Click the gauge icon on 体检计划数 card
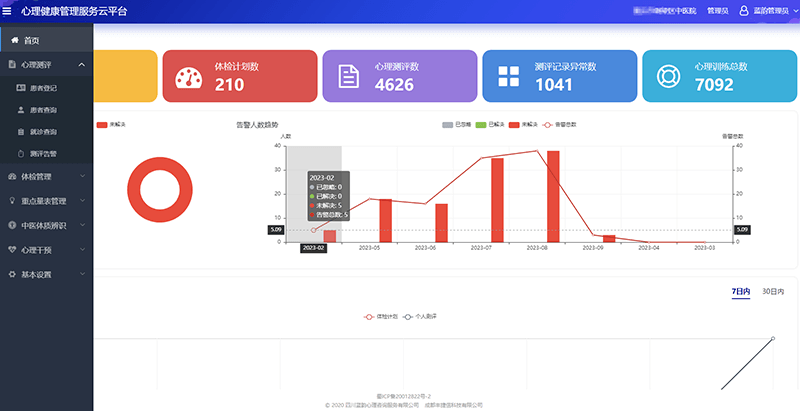The height and width of the screenshot is (411, 800). (188, 77)
